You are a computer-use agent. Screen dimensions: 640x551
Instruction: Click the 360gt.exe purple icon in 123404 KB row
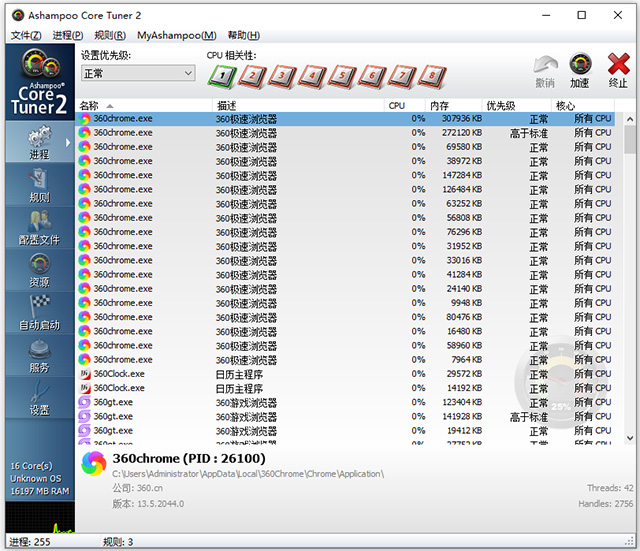pyautogui.click(x=84, y=402)
